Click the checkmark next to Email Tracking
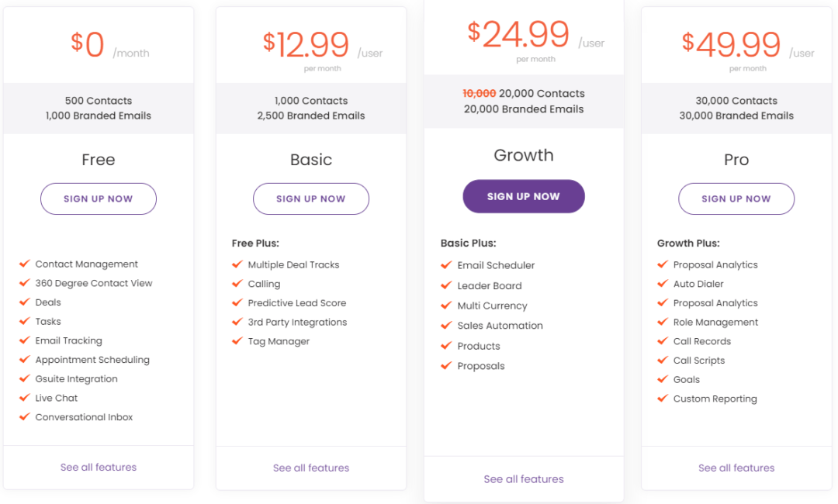The image size is (838, 504). point(24,340)
